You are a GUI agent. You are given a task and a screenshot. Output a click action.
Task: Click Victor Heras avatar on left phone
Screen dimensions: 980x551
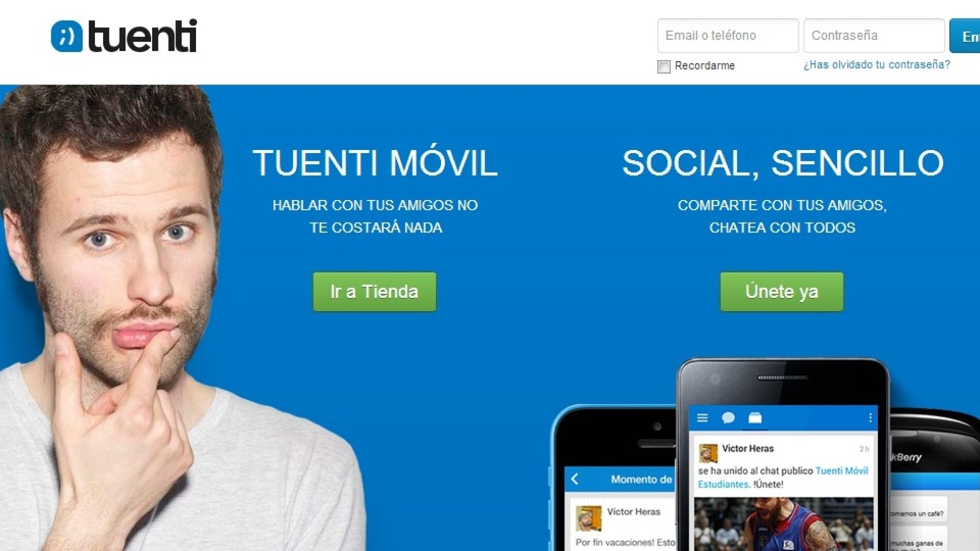click(x=589, y=518)
